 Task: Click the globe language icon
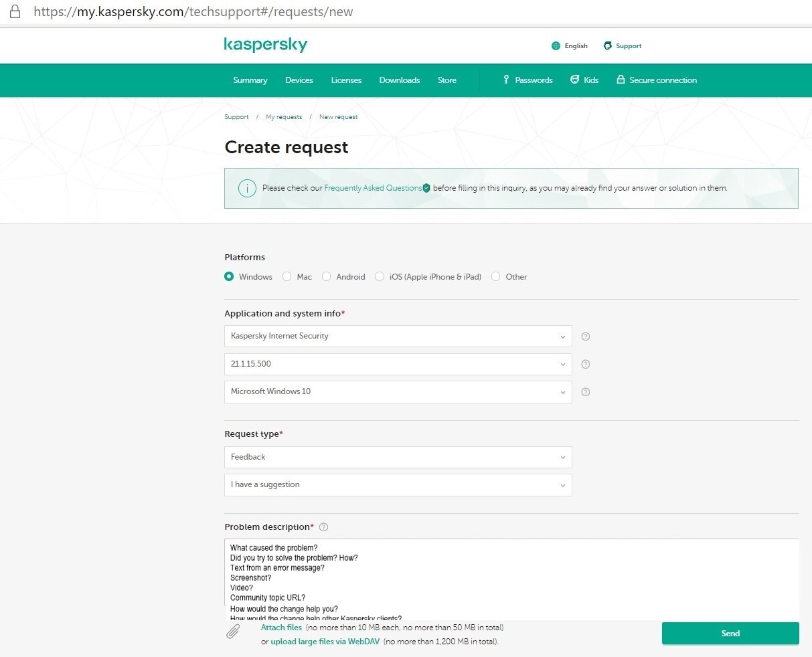tap(556, 46)
